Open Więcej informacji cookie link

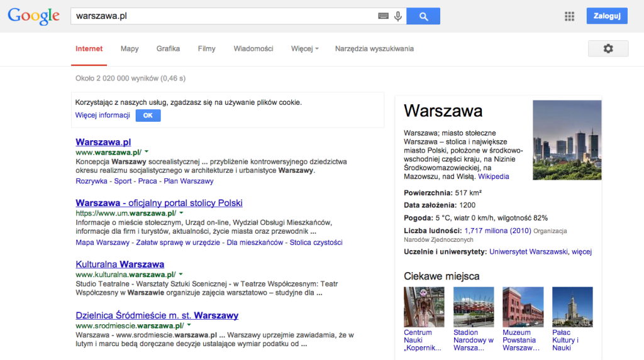[103, 115]
